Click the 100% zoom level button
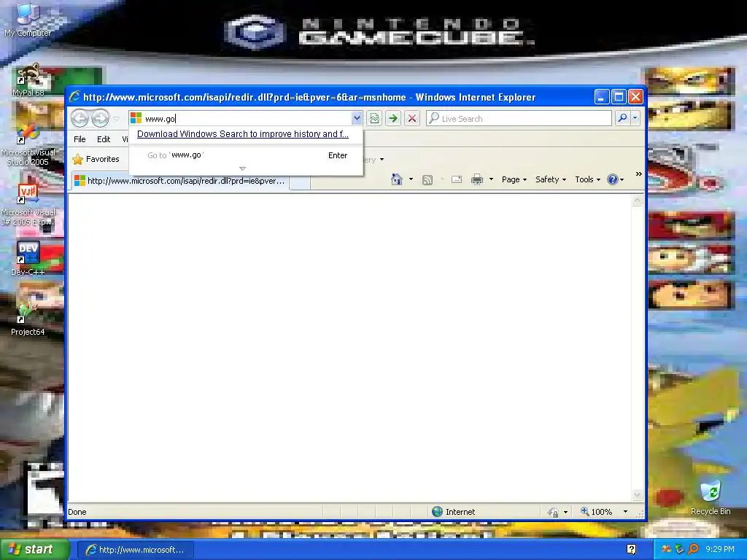Screen dimensions: 747x560 (x=597, y=512)
